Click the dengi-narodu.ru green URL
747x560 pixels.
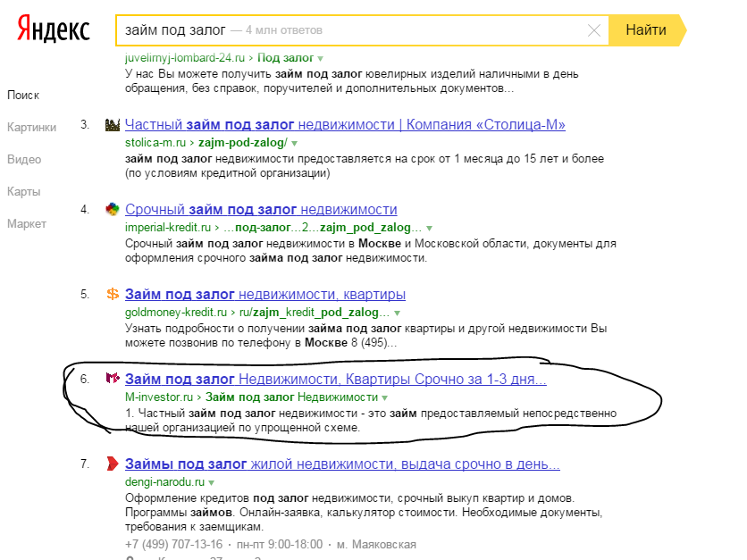[x=164, y=481]
